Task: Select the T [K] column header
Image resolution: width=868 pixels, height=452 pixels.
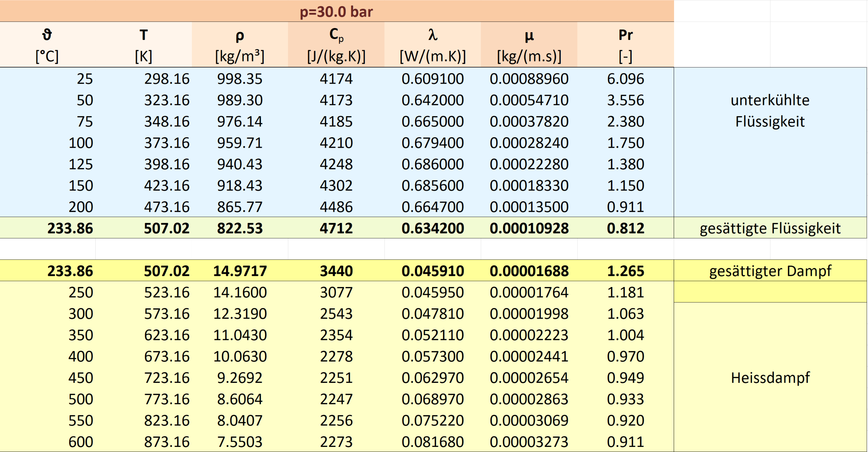Action: (x=143, y=45)
